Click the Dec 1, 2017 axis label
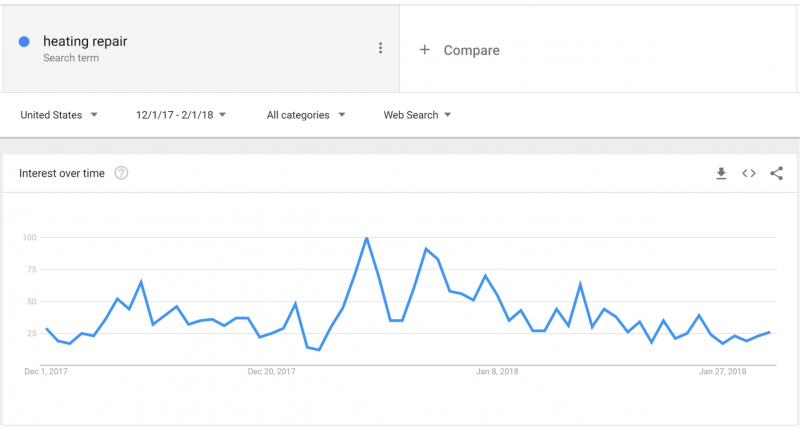 pos(46,371)
